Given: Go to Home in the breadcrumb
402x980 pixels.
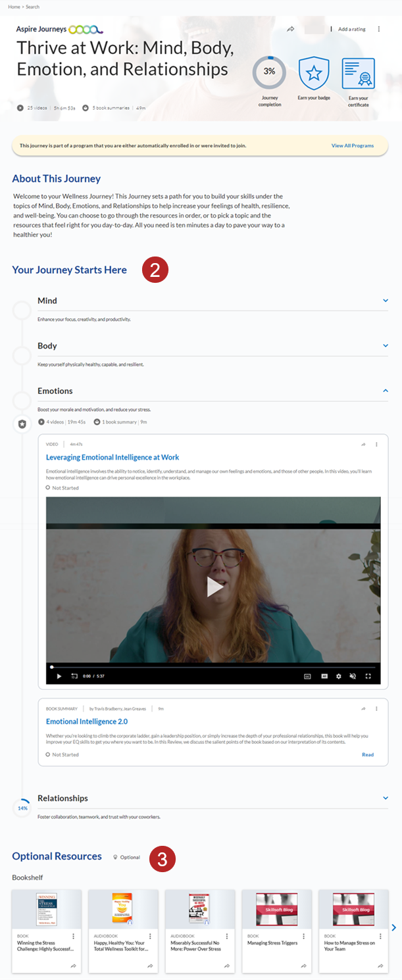Looking at the screenshot, I should point(13,7).
